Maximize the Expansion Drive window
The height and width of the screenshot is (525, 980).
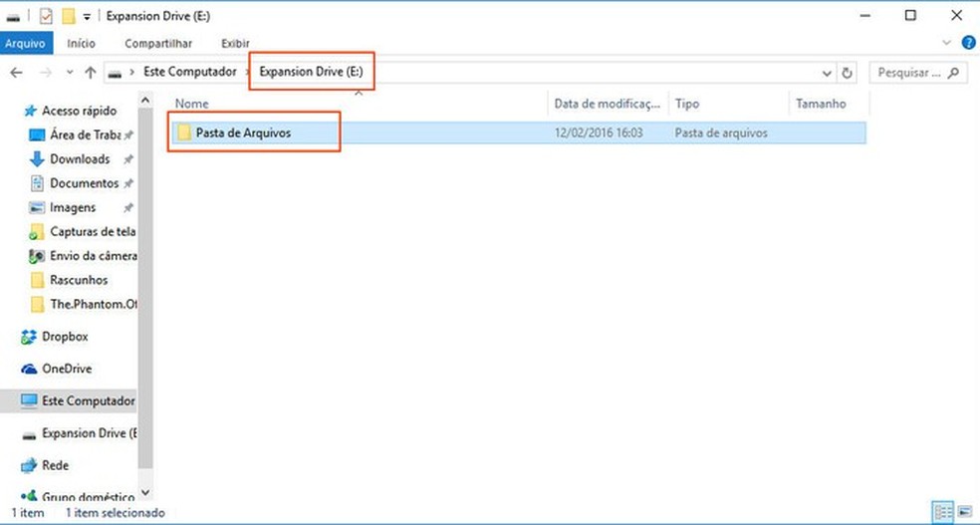[x=910, y=16]
